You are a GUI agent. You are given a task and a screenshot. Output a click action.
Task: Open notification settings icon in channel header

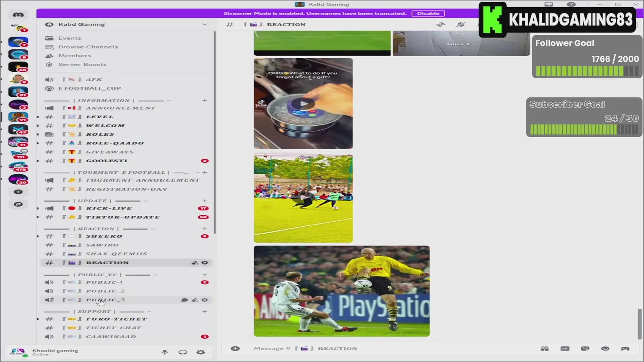tap(461, 24)
